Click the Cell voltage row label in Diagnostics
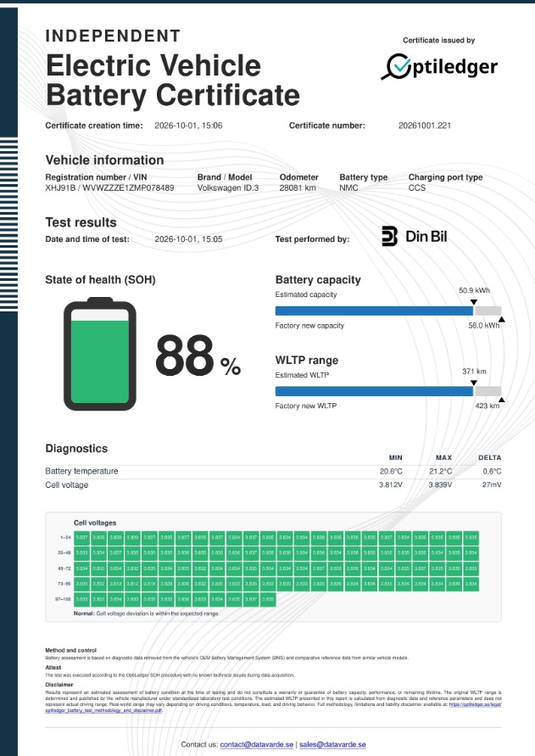The height and width of the screenshot is (756, 535). [x=66, y=485]
